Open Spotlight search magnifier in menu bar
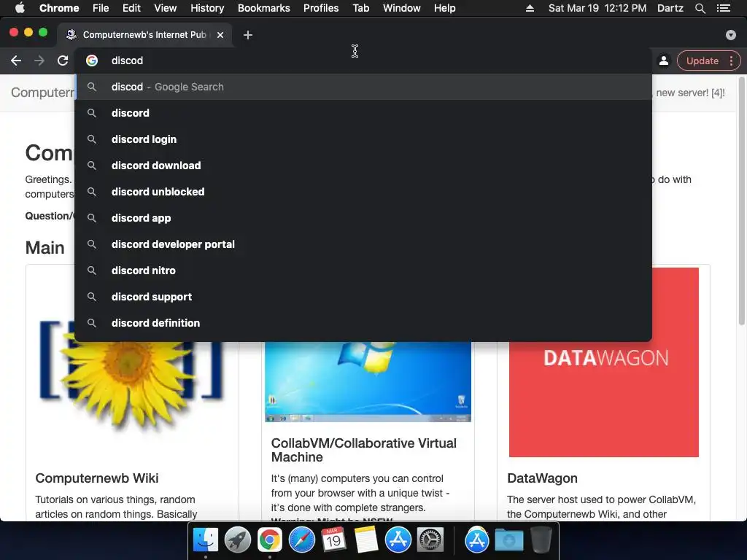The image size is (747, 560). [x=700, y=8]
